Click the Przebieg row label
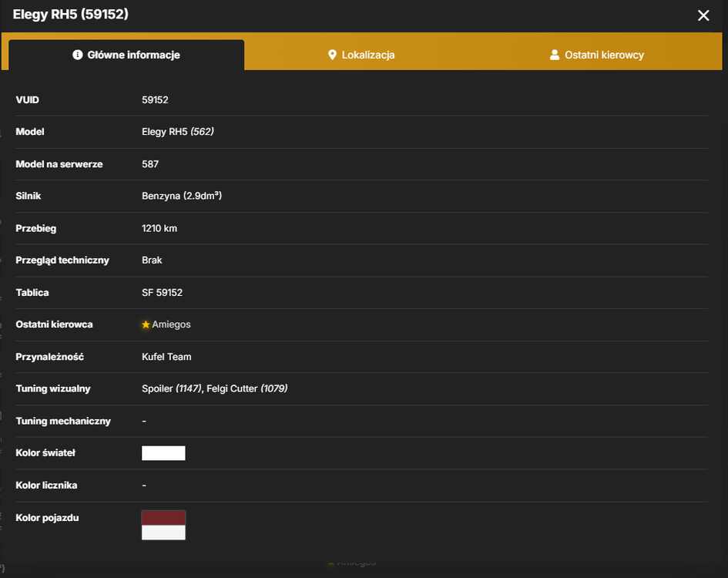 [x=35, y=228]
